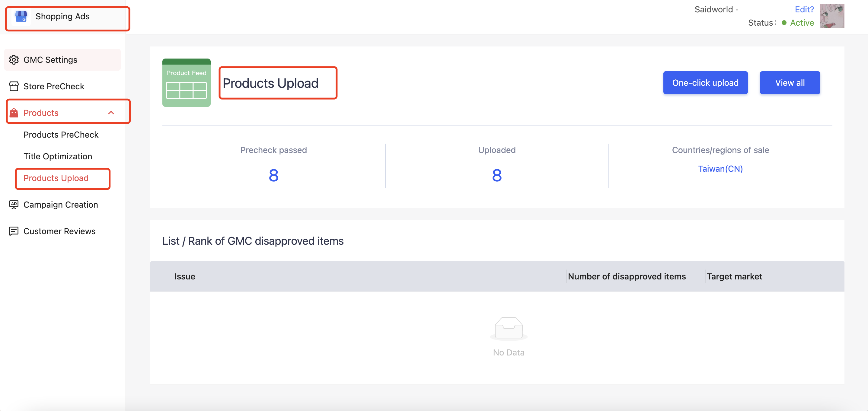Click the Precheck passed count 8

click(x=274, y=175)
